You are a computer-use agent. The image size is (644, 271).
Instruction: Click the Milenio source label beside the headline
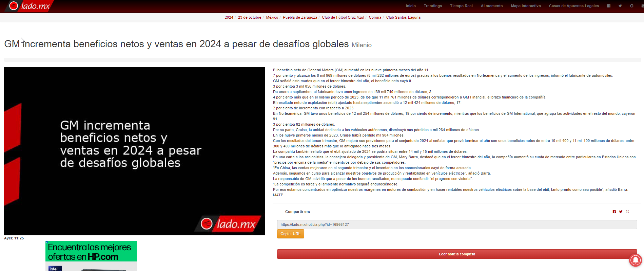point(362,45)
